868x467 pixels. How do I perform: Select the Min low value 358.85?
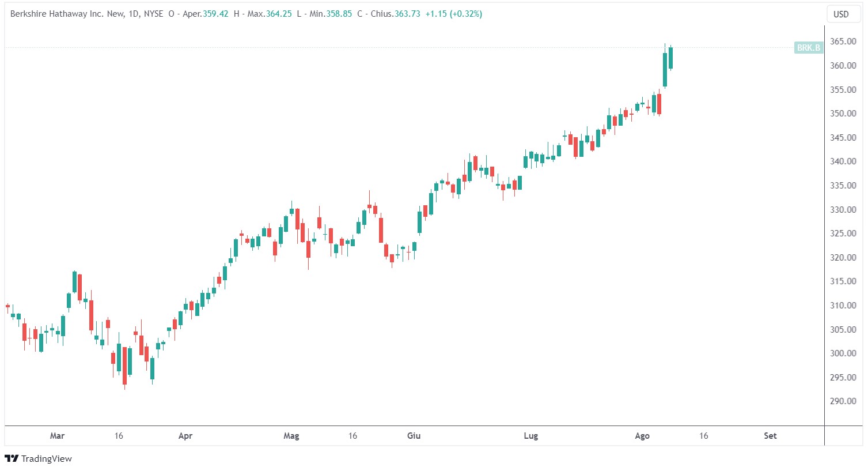pos(337,14)
